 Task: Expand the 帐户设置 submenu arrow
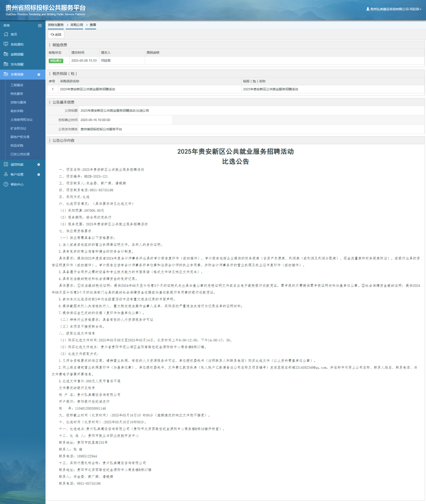(x=38, y=174)
